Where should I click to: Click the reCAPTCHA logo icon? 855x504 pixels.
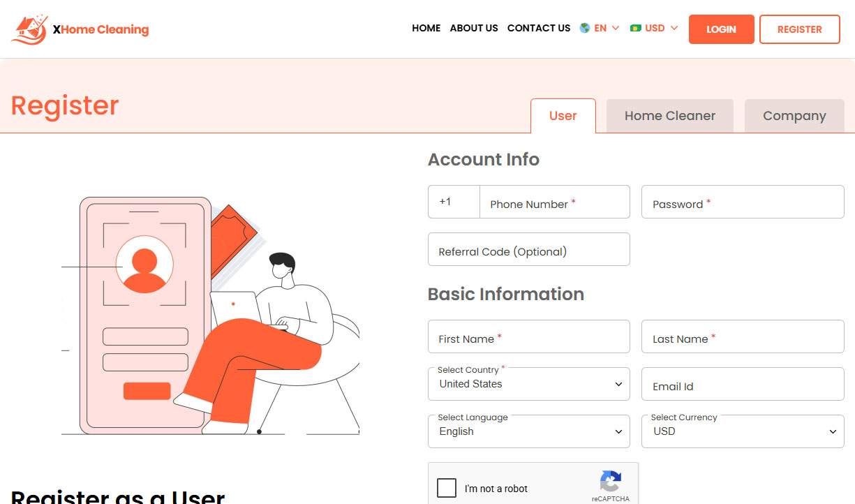[610, 481]
